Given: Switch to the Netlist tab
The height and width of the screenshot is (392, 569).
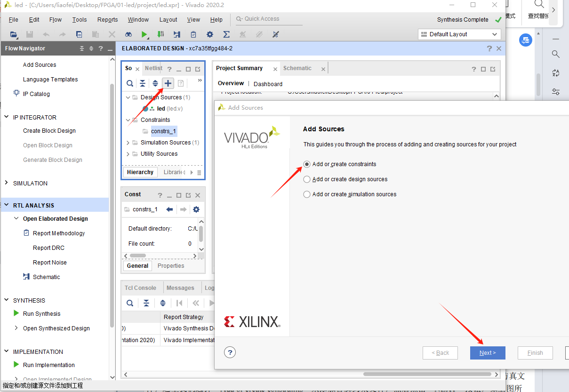Looking at the screenshot, I should pos(153,68).
